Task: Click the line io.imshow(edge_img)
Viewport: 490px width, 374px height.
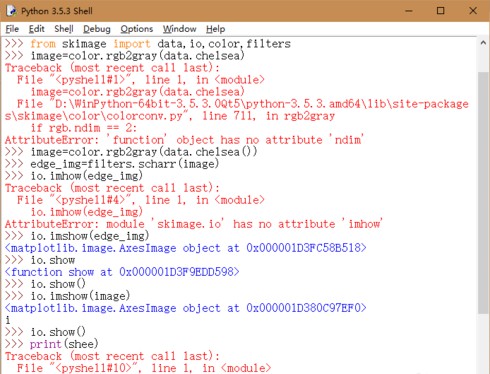Action: pyautogui.click(x=77, y=236)
